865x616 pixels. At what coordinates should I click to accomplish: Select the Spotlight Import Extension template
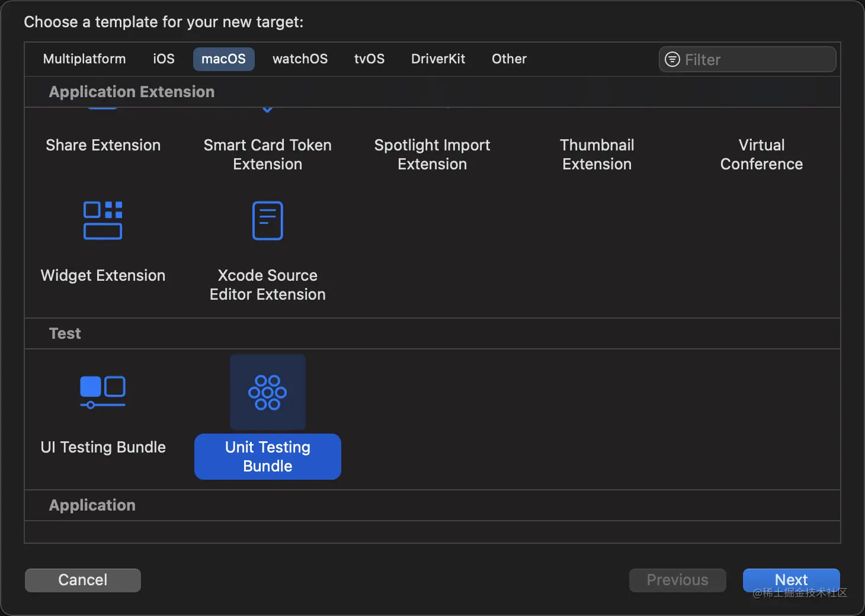432,154
